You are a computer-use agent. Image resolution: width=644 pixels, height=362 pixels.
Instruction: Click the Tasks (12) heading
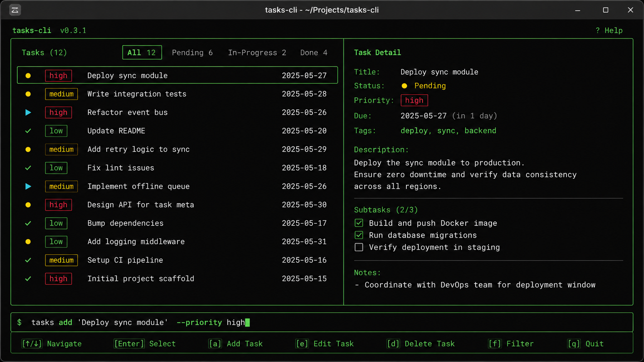pos(44,53)
